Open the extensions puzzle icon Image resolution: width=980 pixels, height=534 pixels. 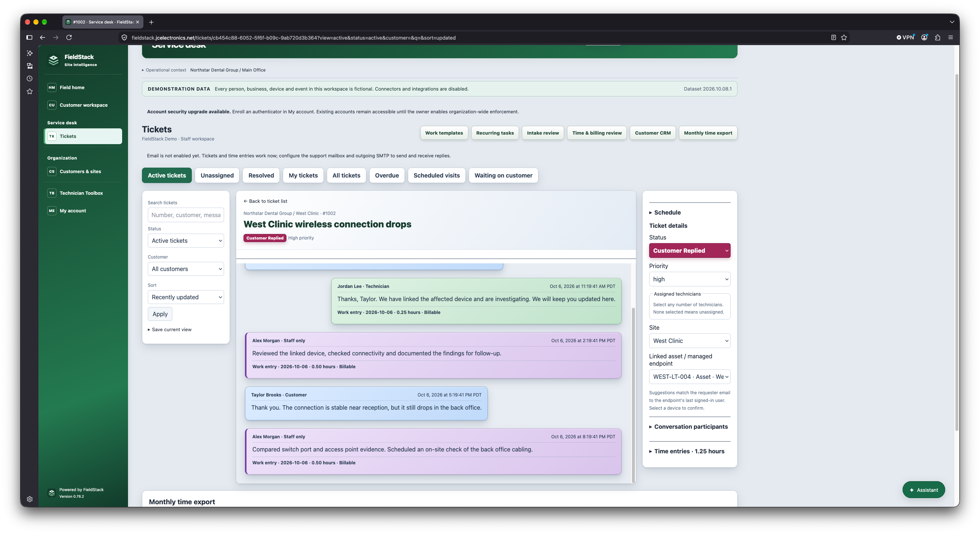[x=937, y=37]
